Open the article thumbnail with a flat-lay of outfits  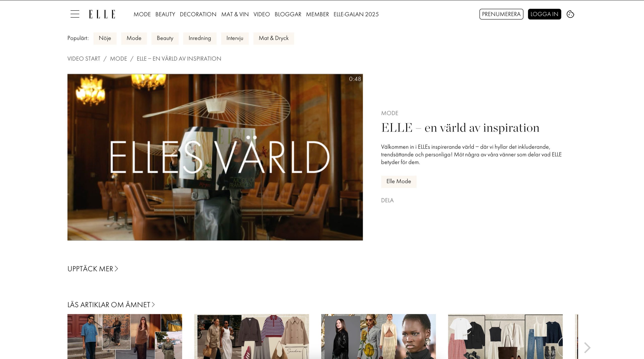[505, 336]
